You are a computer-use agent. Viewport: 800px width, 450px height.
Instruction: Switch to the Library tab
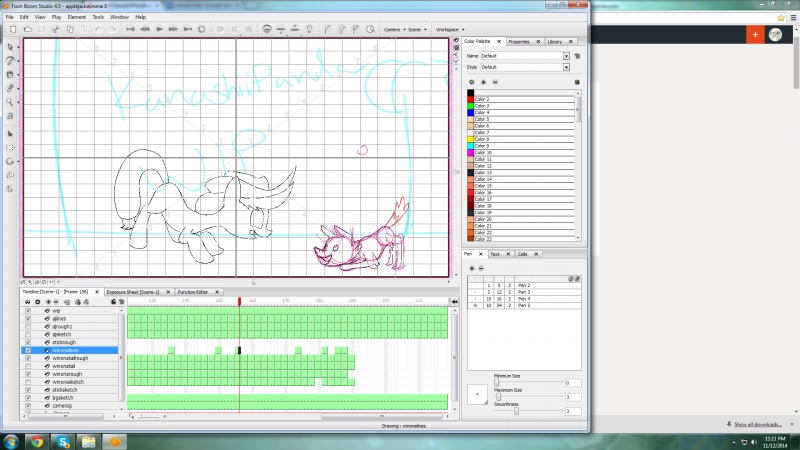click(x=555, y=42)
